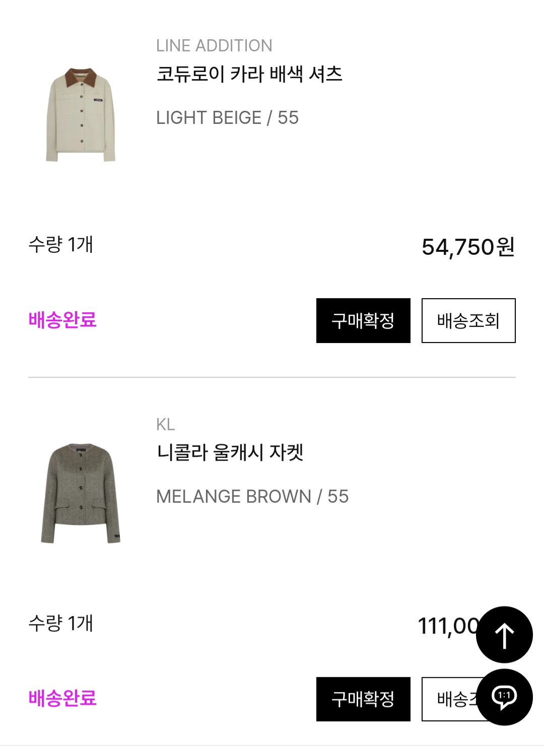Track delivery for the corduroy collar shirt
Viewport: 544px width, 756px height.
[468, 321]
